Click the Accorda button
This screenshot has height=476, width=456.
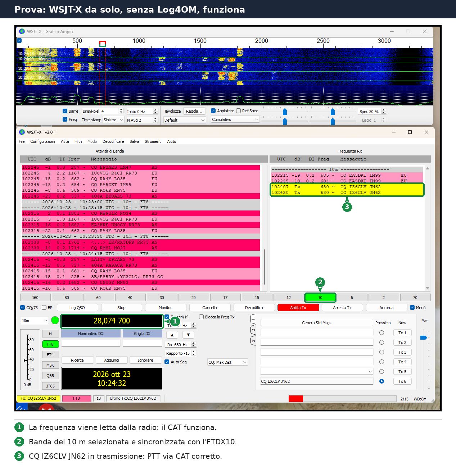(x=387, y=308)
